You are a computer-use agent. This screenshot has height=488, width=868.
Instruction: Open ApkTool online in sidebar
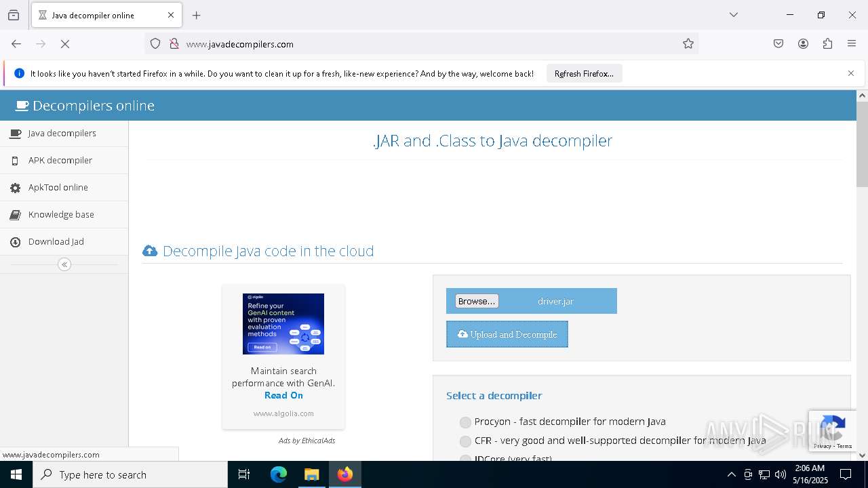(64, 188)
